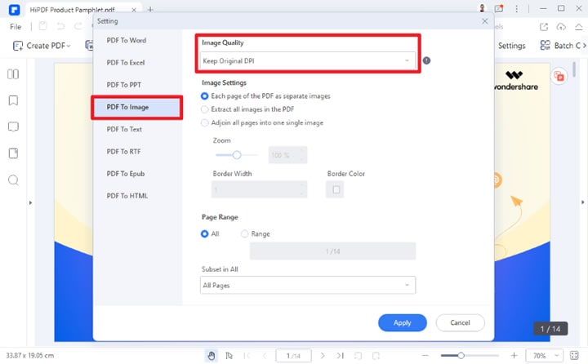Toggle full screen view icon

pos(574,355)
